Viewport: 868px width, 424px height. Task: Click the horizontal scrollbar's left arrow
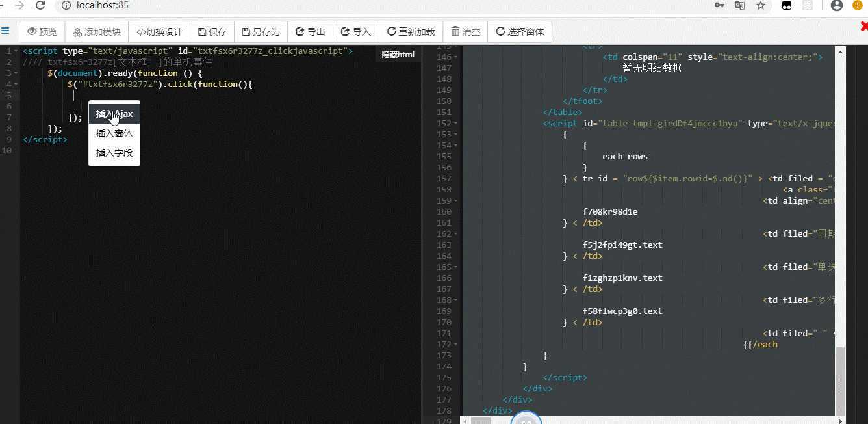tap(465, 420)
